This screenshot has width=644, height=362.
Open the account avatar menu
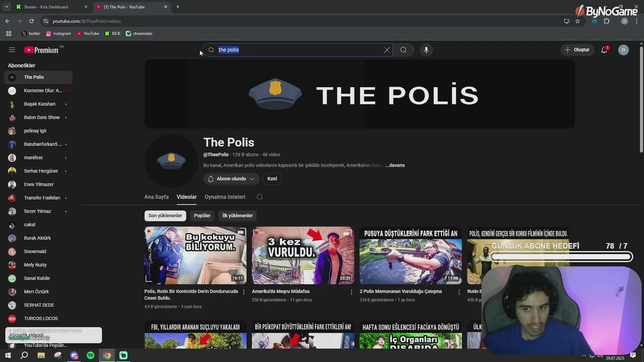[623, 50]
